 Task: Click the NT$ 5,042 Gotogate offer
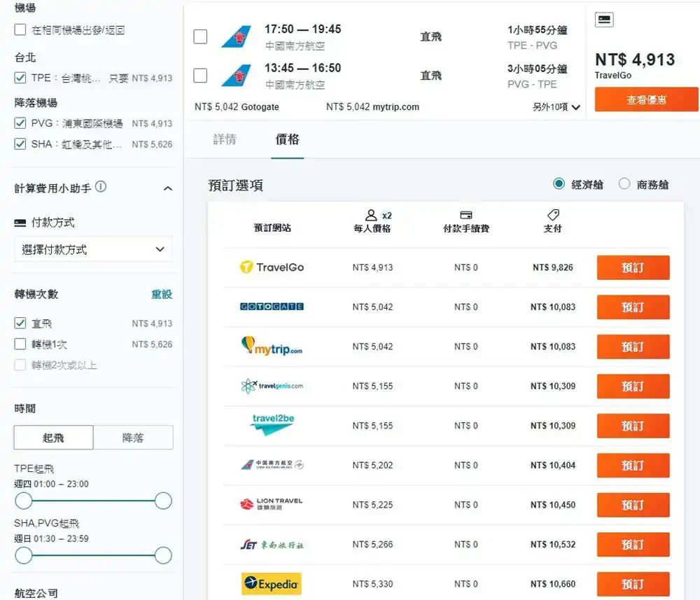(237, 107)
